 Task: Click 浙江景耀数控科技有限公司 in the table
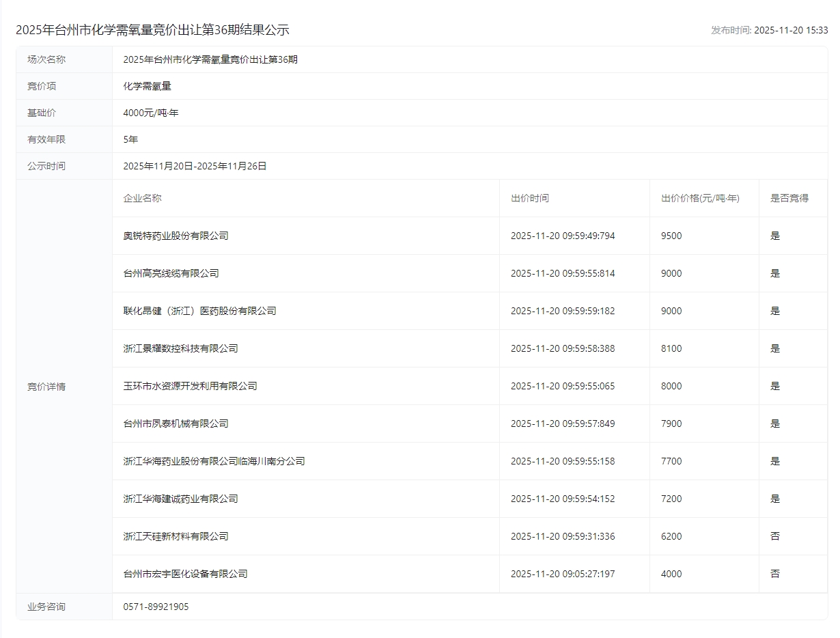[180, 348]
